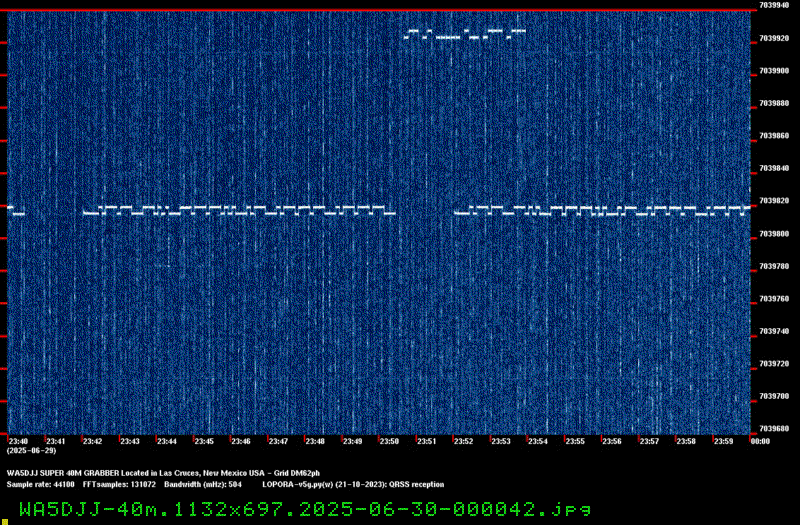
Task: Select the 23:42 time axis label
Action: [93, 441]
